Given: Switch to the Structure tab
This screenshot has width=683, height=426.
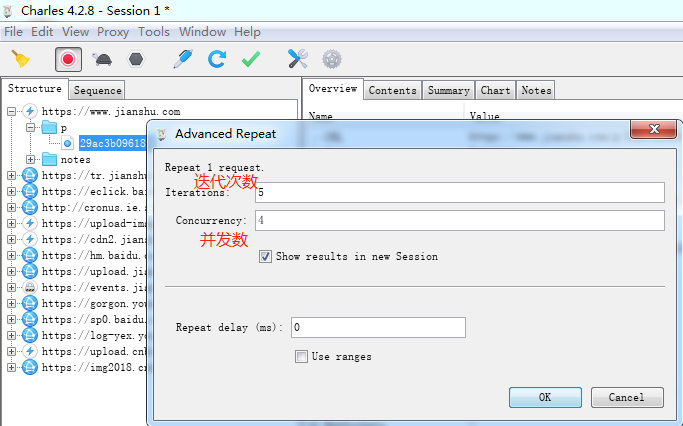Looking at the screenshot, I should point(35,88).
